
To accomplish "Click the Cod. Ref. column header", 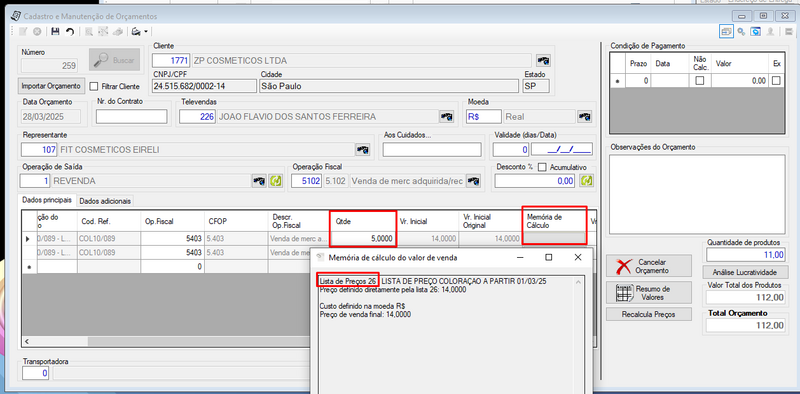I will click(x=109, y=221).
